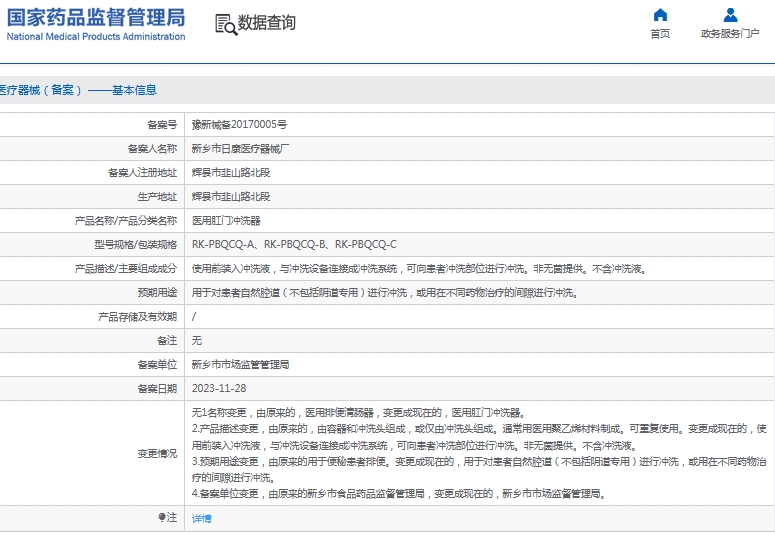
Task: Click National Medical Products Administration text
Action: click(x=96, y=37)
